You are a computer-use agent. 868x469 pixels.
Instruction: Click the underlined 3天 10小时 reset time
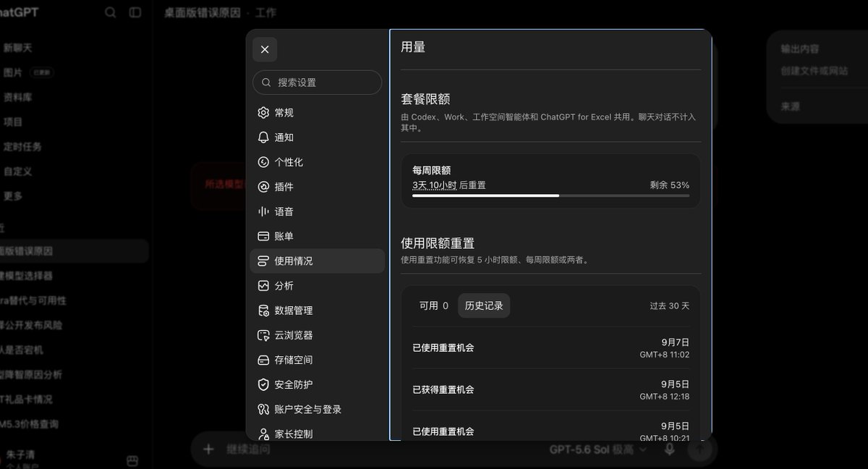(435, 185)
